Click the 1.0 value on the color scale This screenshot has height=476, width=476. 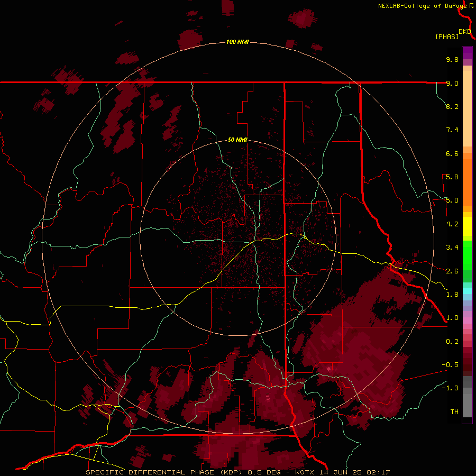click(x=452, y=318)
